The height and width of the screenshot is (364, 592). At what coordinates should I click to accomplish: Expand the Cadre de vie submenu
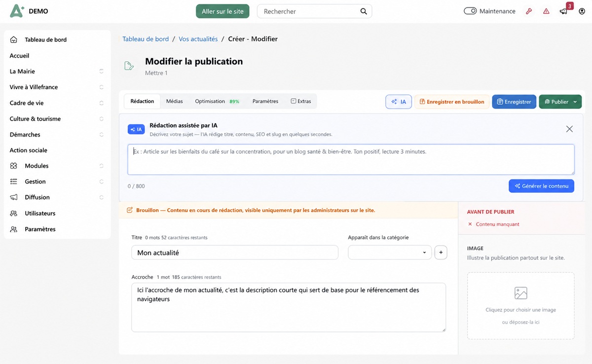tap(101, 103)
